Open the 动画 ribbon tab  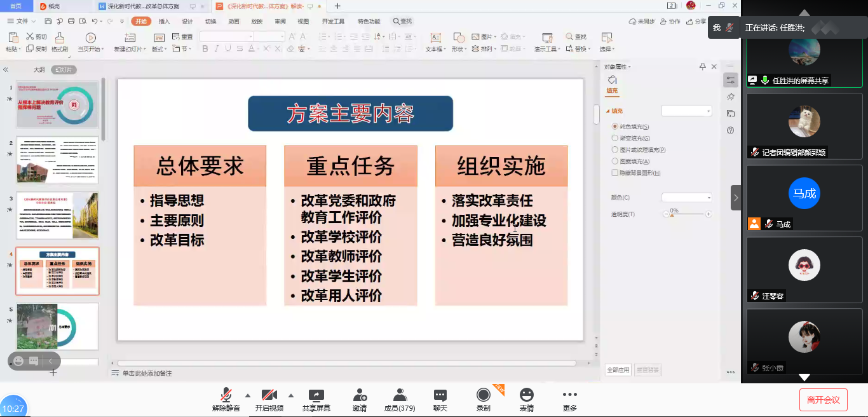coord(233,21)
